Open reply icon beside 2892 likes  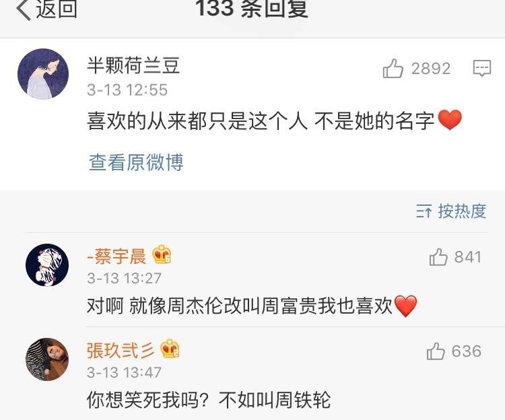pos(482,68)
